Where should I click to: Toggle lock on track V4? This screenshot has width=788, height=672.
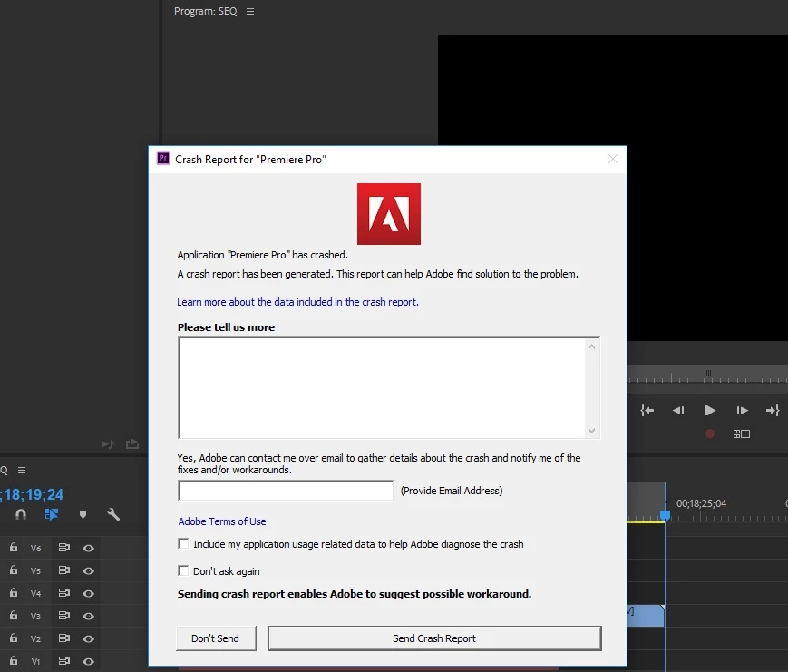coord(14,593)
